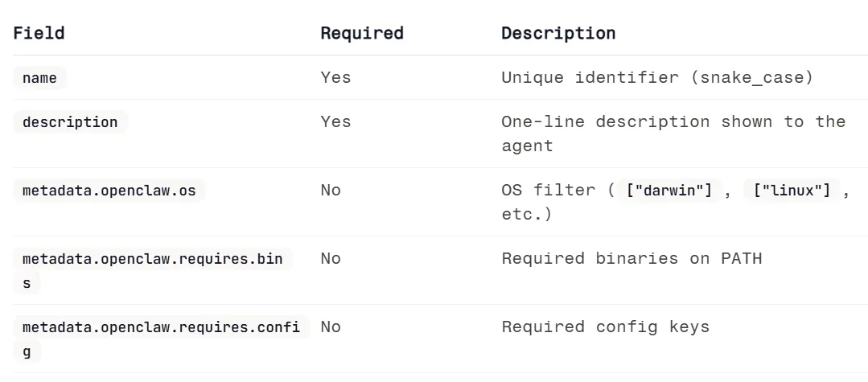Click the metadata.openclaw.requires.bins field code
This screenshot has width=868, height=382.
pos(152,259)
